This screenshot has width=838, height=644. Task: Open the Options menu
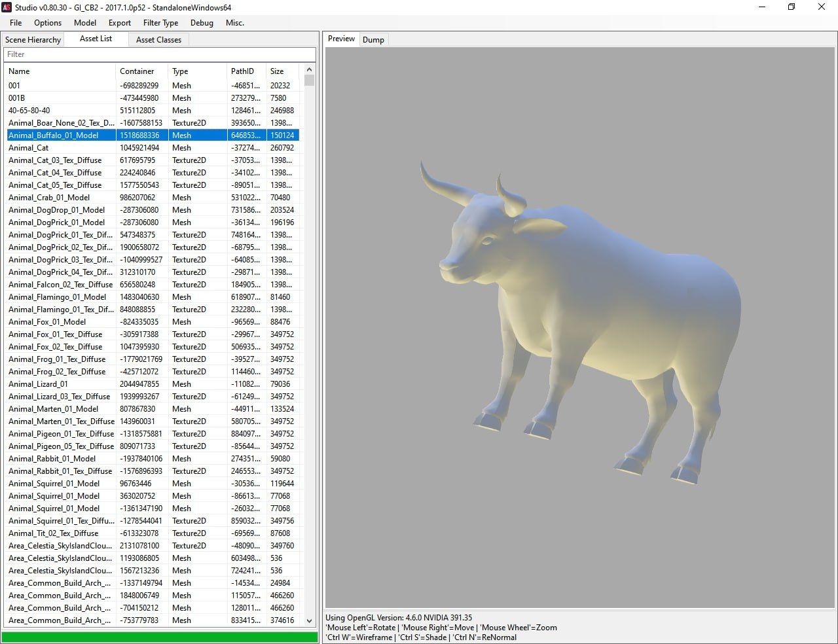point(48,23)
